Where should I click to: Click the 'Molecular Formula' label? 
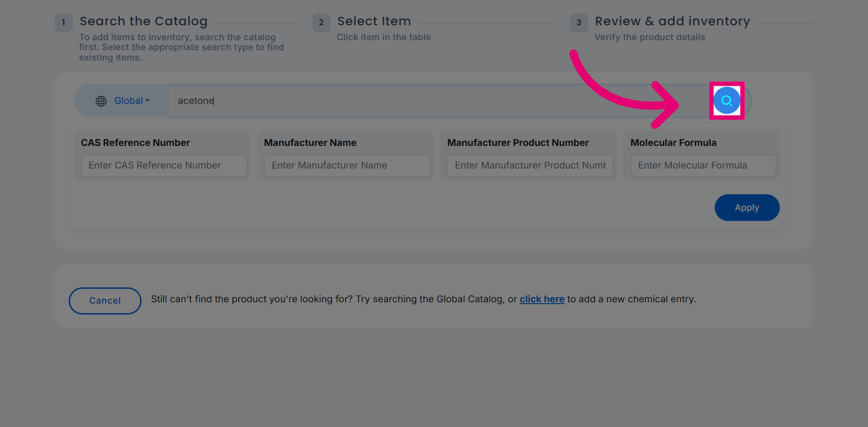point(673,143)
